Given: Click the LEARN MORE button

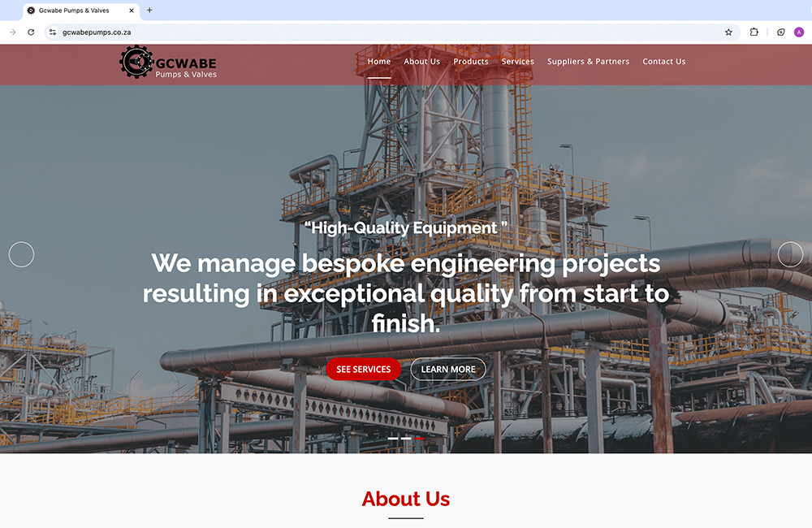Looking at the screenshot, I should point(448,369).
